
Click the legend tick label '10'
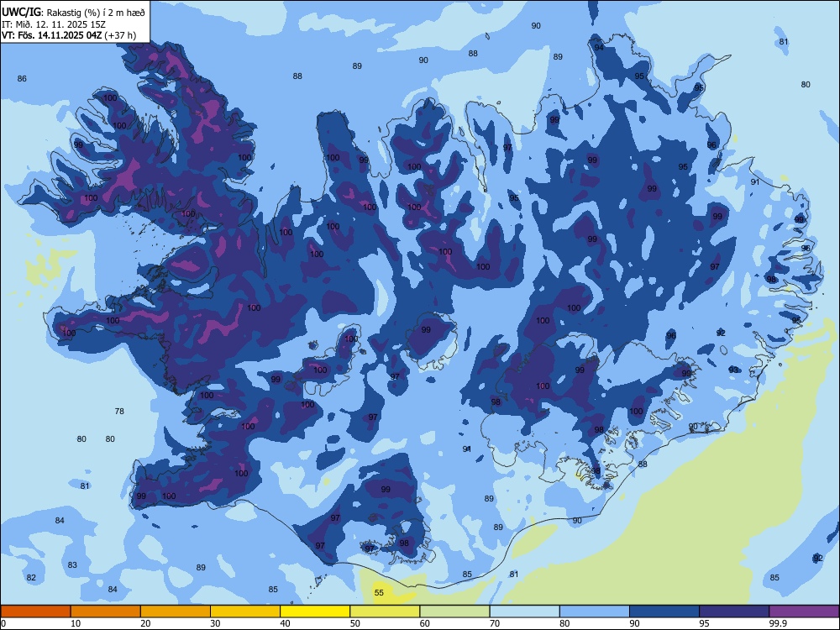[x=76, y=623]
